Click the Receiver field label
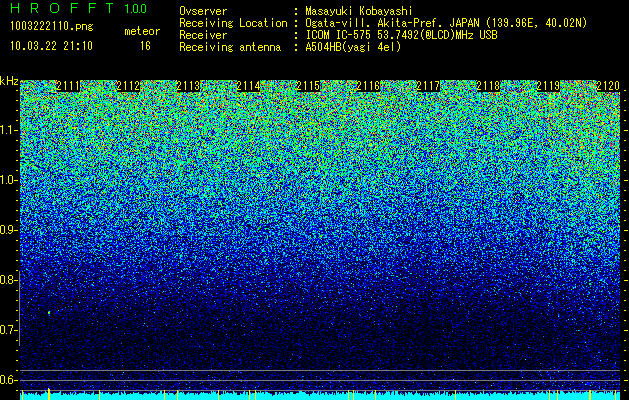This screenshot has height=400, width=629. pos(203,35)
